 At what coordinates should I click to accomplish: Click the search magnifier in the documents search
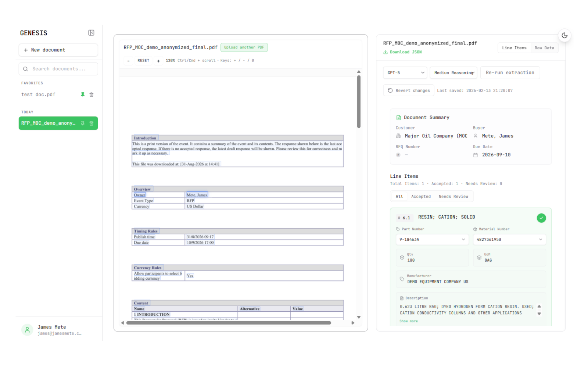click(x=25, y=69)
